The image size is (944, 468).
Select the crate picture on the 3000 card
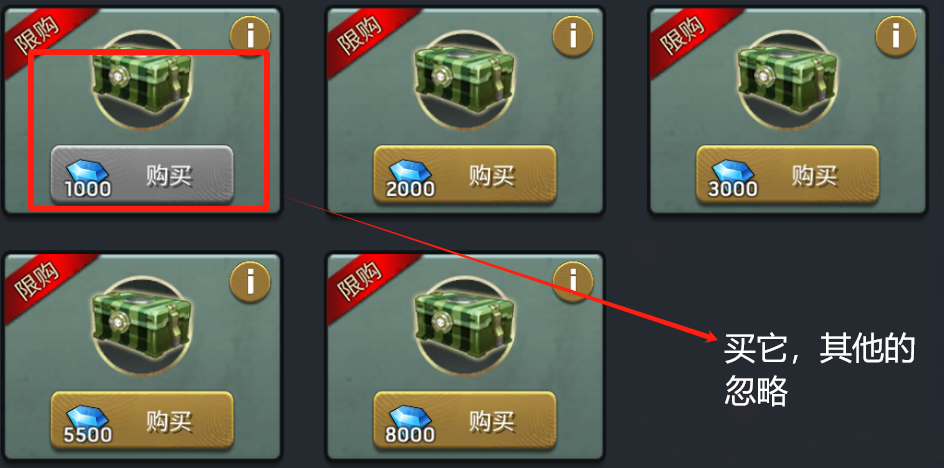click(787, 81)
